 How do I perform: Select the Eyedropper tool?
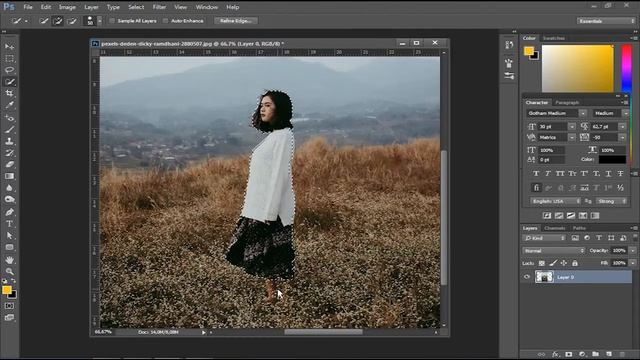tap(9, 105)
